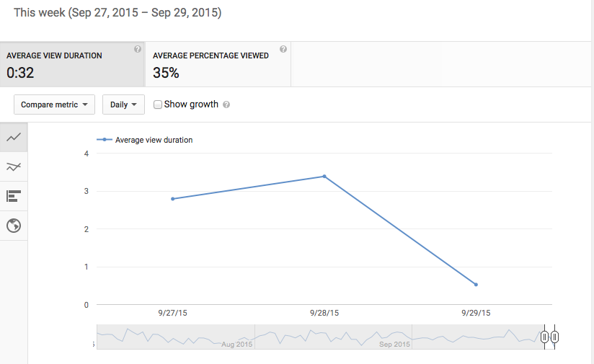Select the bar chart view icon

[x=14, y=196]
